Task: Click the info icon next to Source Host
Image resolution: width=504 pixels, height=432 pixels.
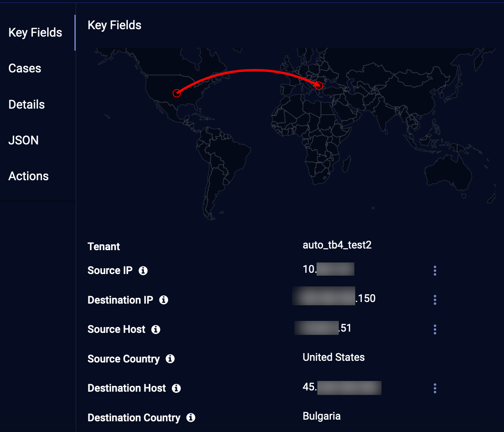Action: tap(156, 330)
